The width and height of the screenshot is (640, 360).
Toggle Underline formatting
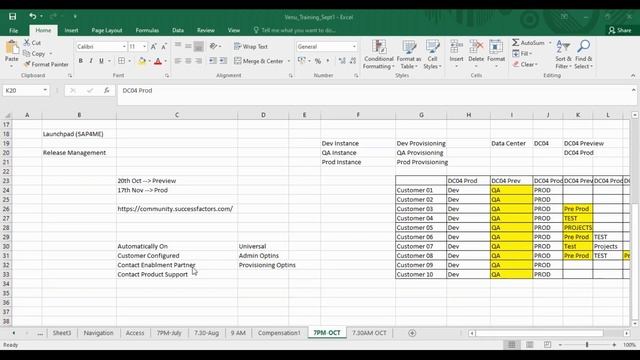pos(101,61)
